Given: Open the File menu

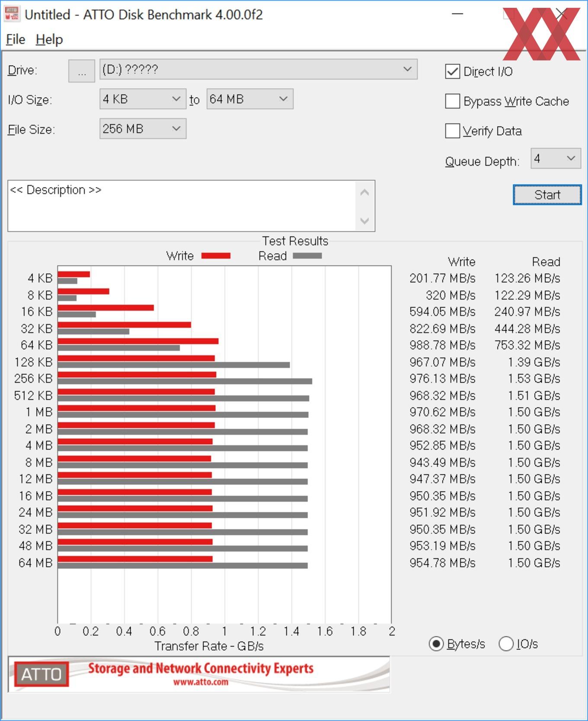Looking at the screenshot, I should coord(16,39).
